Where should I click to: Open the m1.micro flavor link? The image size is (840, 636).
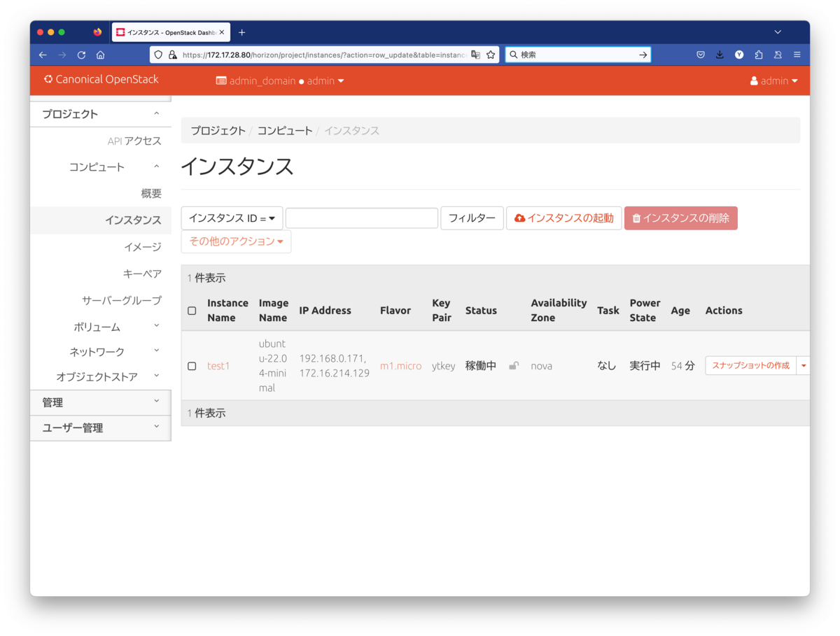coord(401,366)
